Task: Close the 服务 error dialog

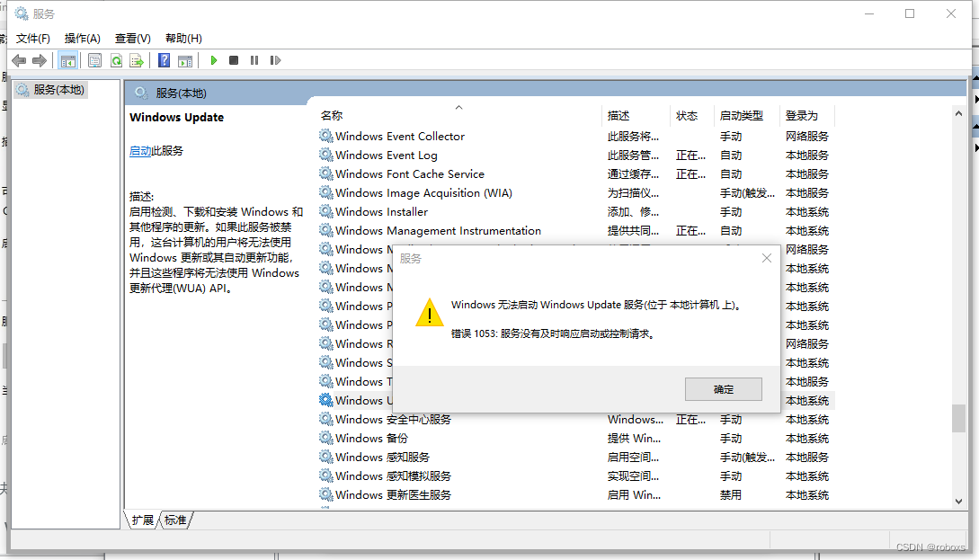Action: pos(767,259)
